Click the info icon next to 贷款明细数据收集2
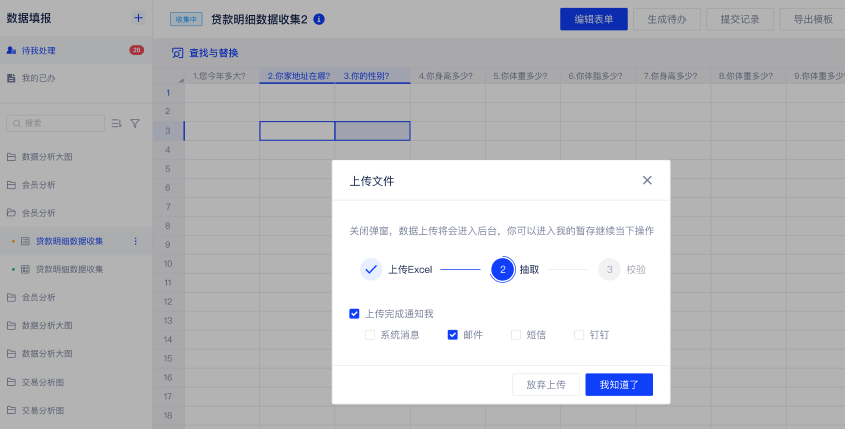845x429 pixels. [x=319, y=19]
